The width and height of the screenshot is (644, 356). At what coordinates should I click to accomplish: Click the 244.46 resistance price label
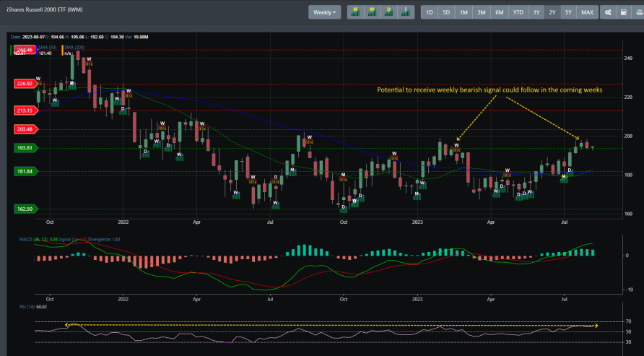25,50
